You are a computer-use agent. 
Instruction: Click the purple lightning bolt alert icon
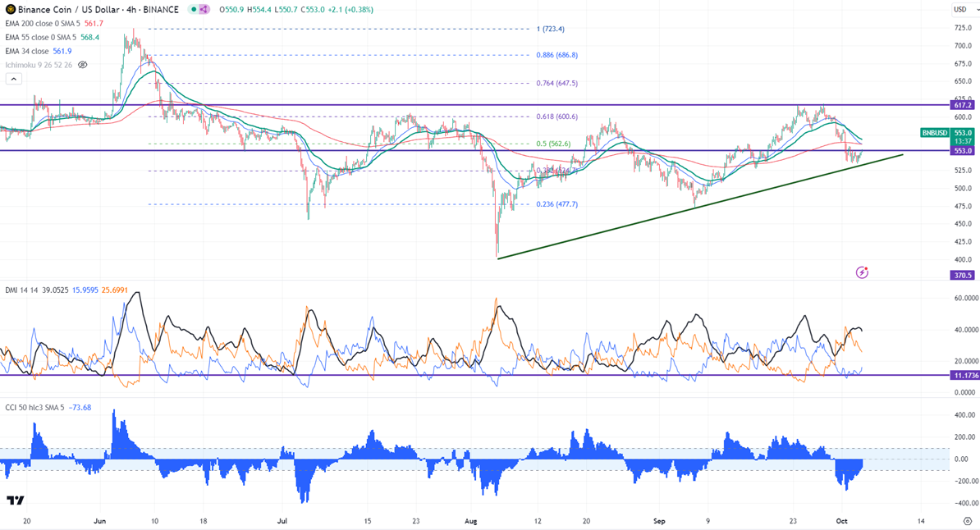pyautogui.click(x=862, y=272)
